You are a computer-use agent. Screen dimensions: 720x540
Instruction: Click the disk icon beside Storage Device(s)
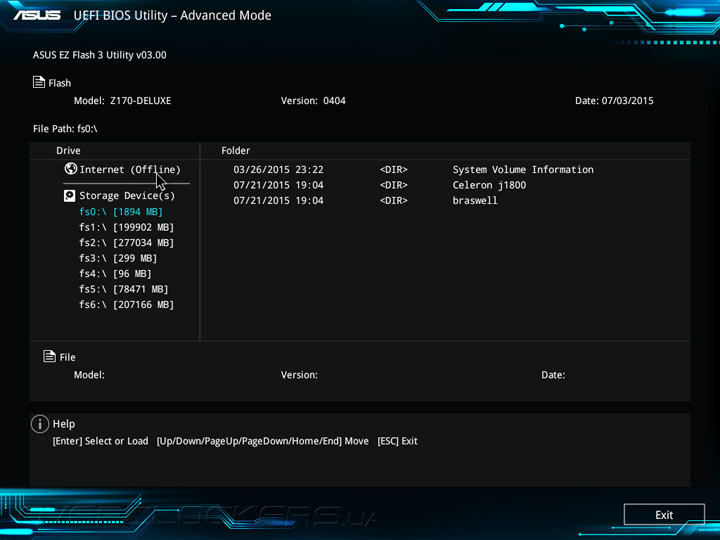tap(69, 196)
